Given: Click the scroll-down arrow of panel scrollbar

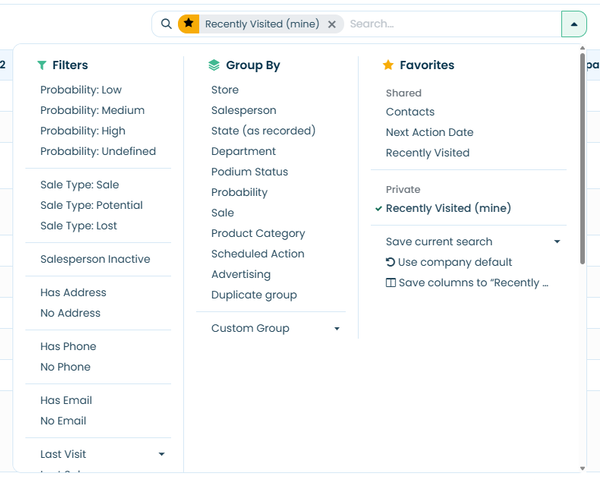Looking at the screenshot, I should click(582, 468).
